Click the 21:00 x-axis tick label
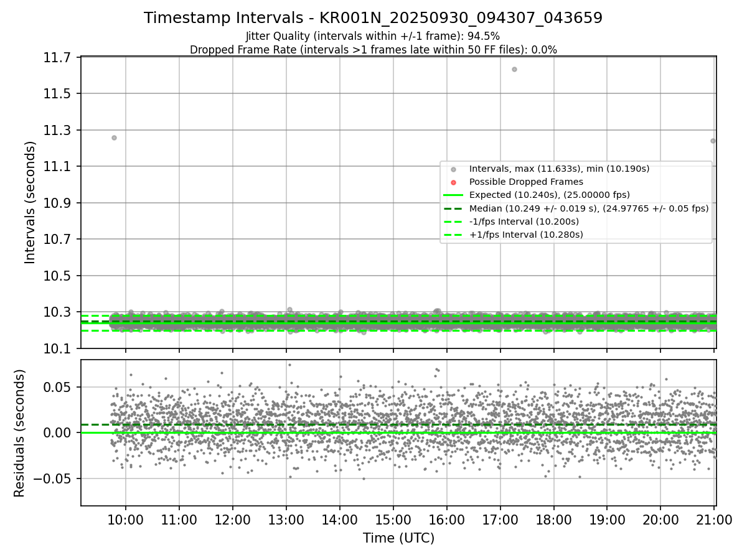Image resolution: width=747 pixels, height=560 pixels. pos(714,519)
